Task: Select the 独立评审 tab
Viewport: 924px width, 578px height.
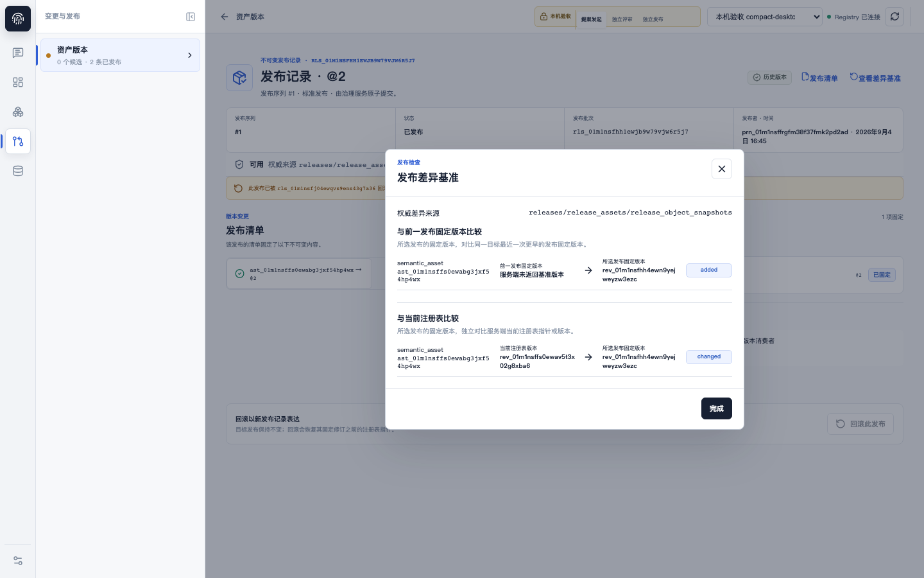Action: (x=622, y=19)
